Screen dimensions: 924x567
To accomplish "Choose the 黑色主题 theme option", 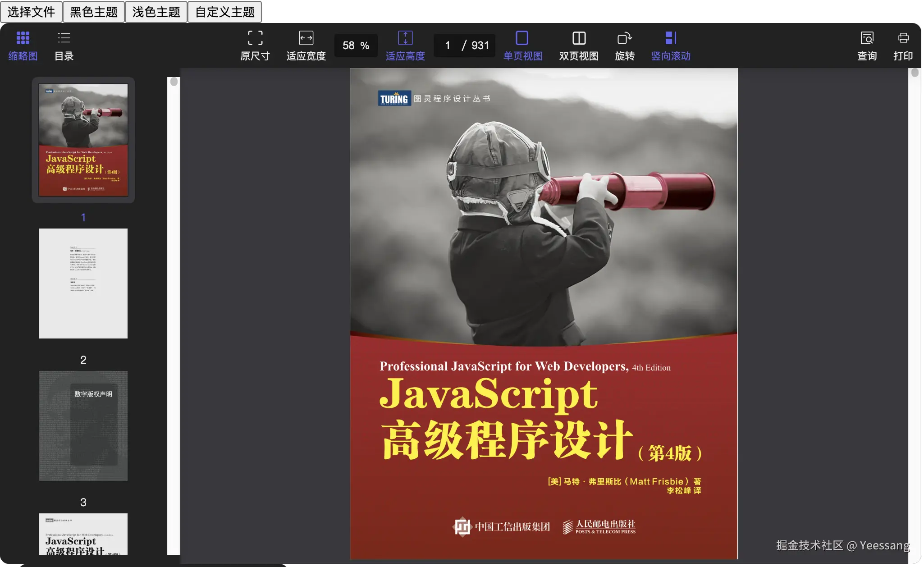I will tap(94, 12).
